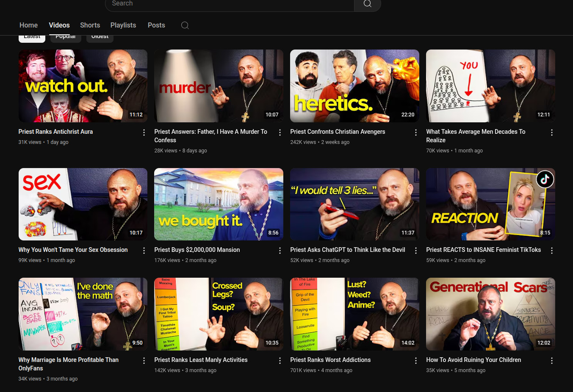
Task: Click '52K views • 2 months ago' metadata
Action: click(x=320, y=260)
